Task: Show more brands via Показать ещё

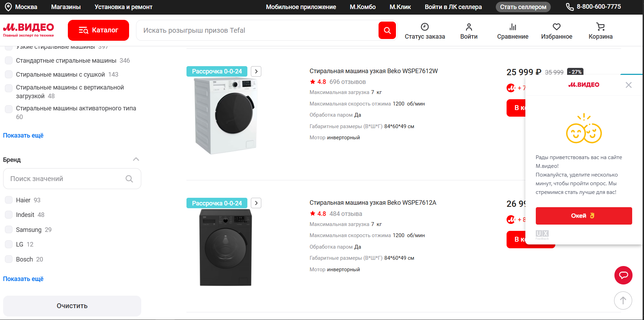Action: click(23, 279)
